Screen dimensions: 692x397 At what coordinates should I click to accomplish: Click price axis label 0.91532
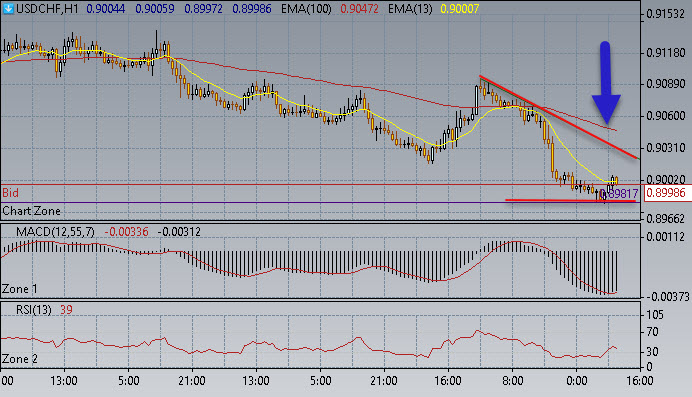click(666, 14)
